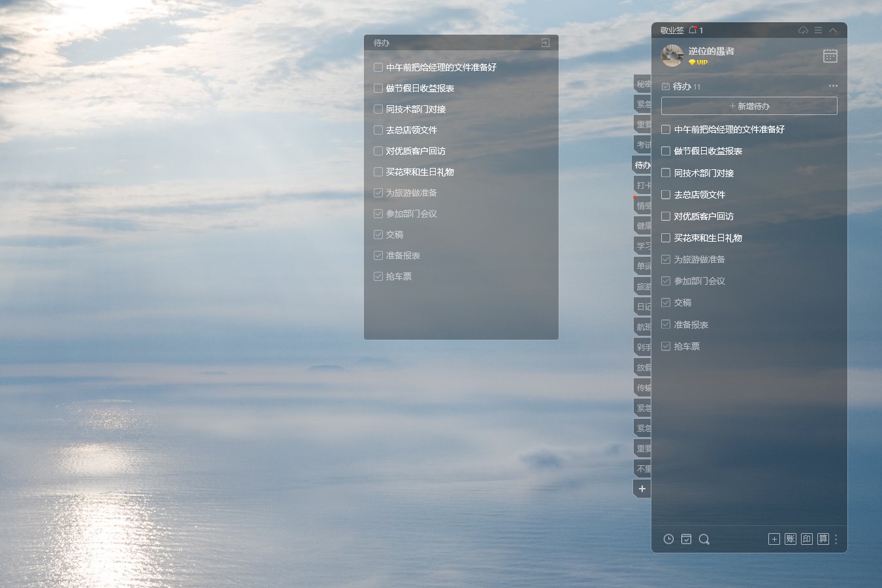Uncheck 参加部门会议 in the main panel
Image resolution: width=882 pixels, height=588 pixels.
pyautogui.click(x=666, y=281)
